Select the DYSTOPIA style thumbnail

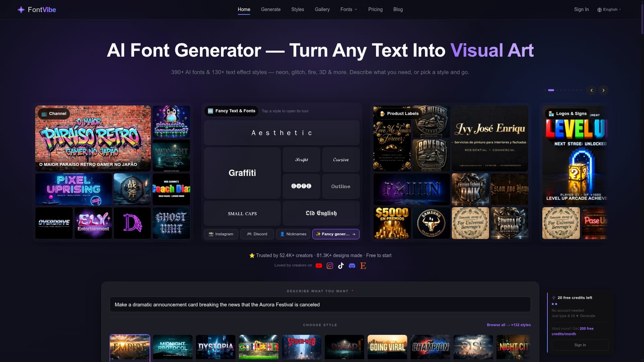(216, 347)
